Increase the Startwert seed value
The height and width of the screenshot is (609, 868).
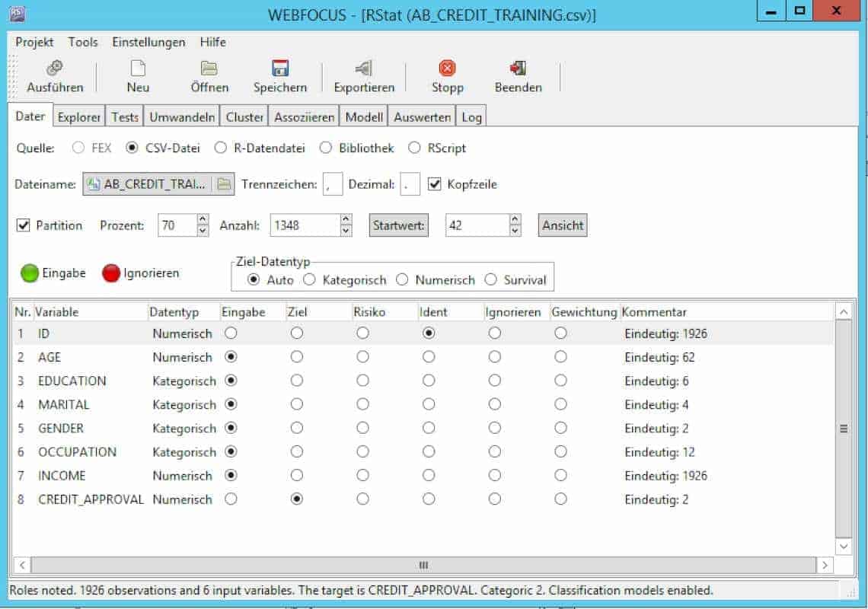click(x=515, y=220)
